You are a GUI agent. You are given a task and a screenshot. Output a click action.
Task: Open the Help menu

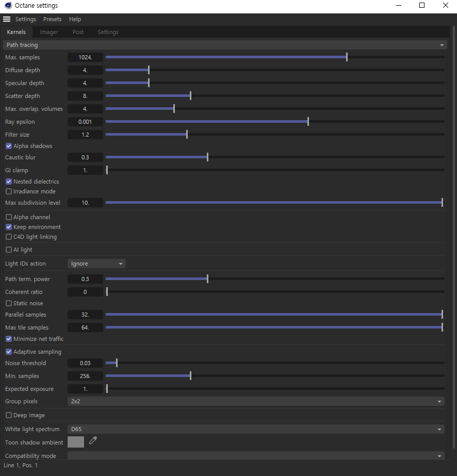click(x=75, y=19)
